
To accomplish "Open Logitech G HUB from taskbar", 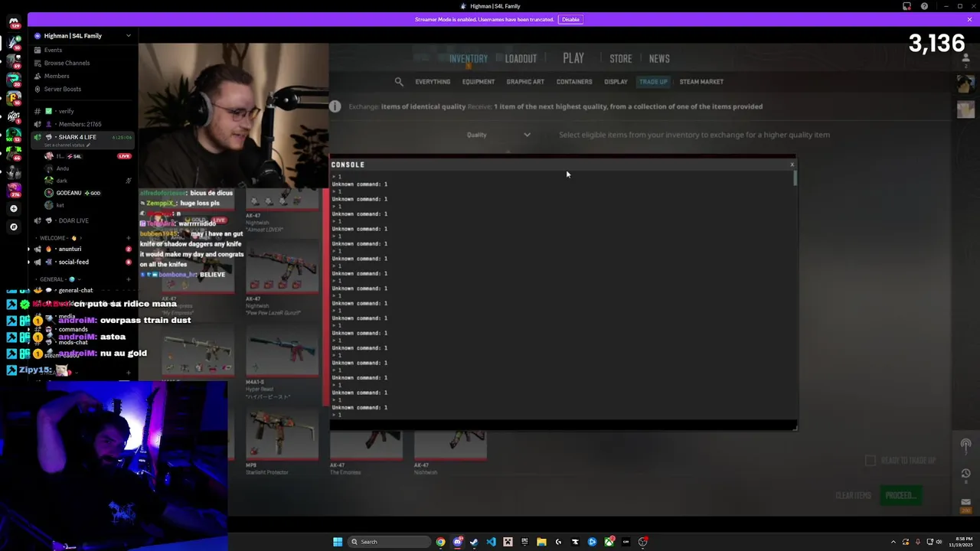I will [x=558, y=542].
